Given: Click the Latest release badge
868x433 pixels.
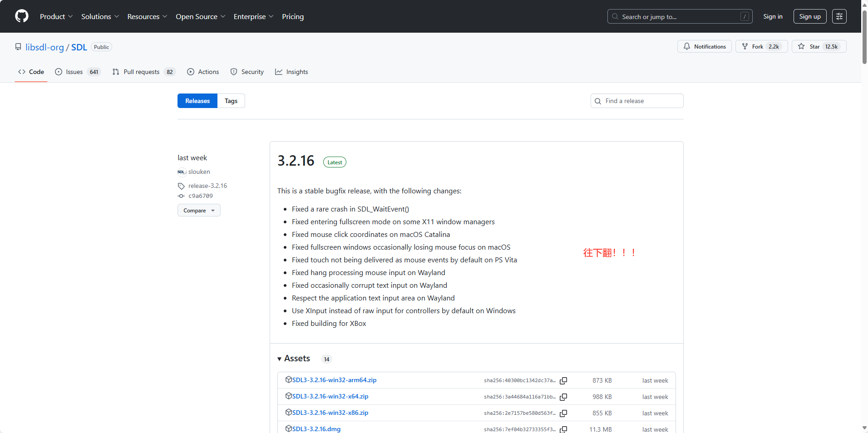Looking at the screenshot, I should click(x=335, y=162).
